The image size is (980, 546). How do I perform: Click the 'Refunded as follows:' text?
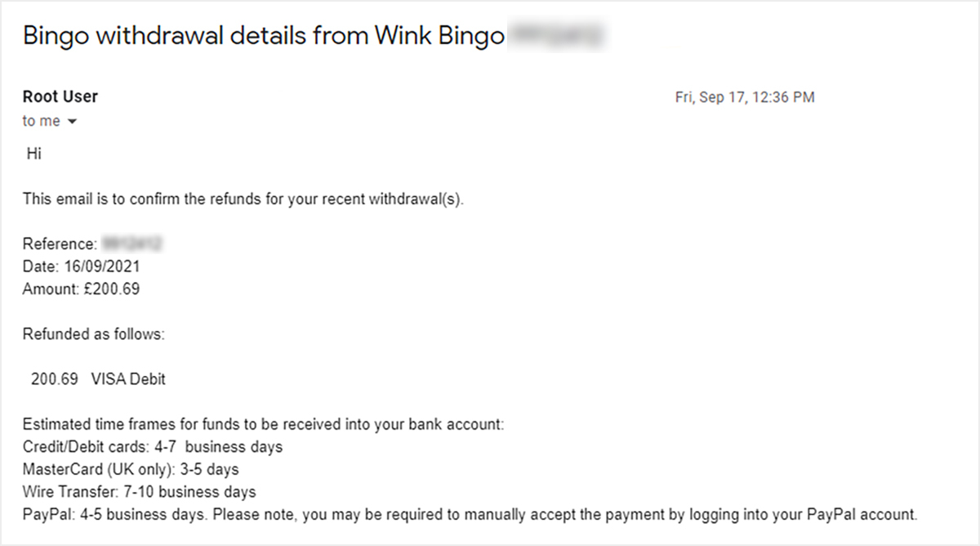pyautogui.click(x=93, y=334)
